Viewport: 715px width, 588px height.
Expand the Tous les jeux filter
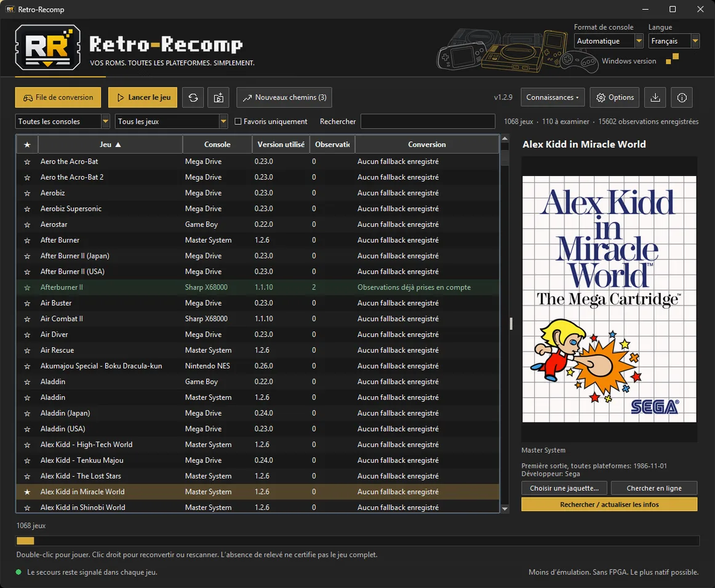172,122
